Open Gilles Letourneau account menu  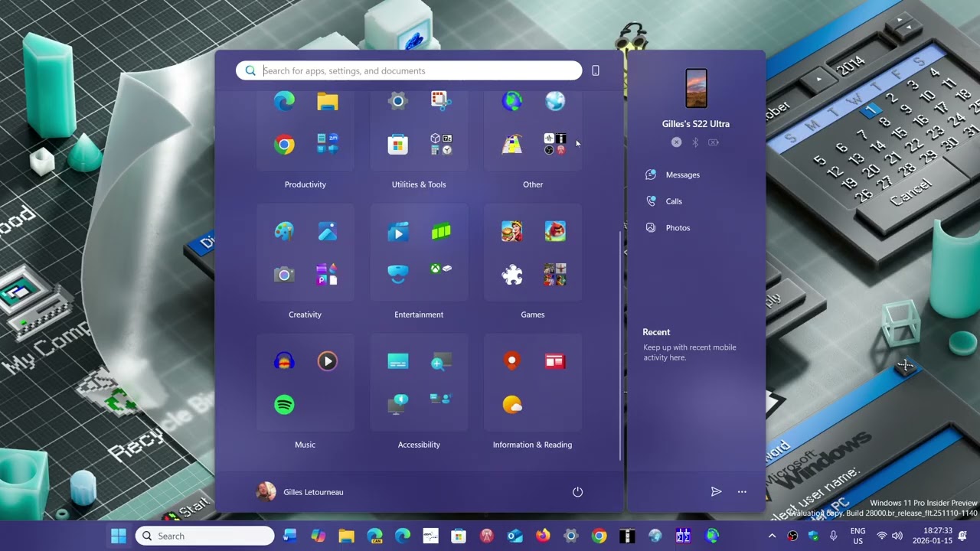300,492
